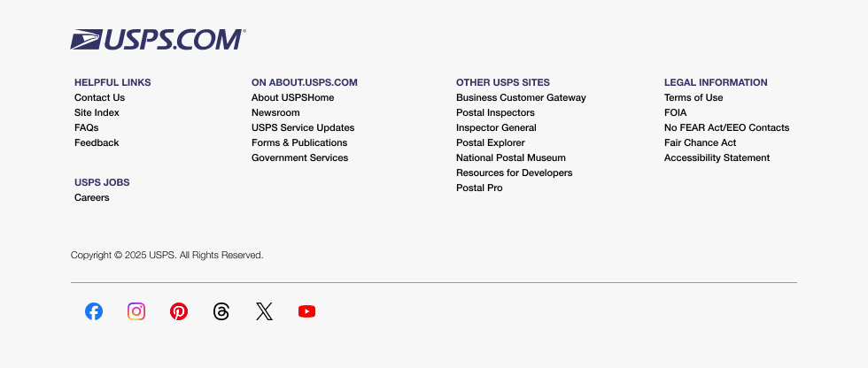Open the USPS Threads icon
This screenshot has height=368, width=868.
[221, 311]
